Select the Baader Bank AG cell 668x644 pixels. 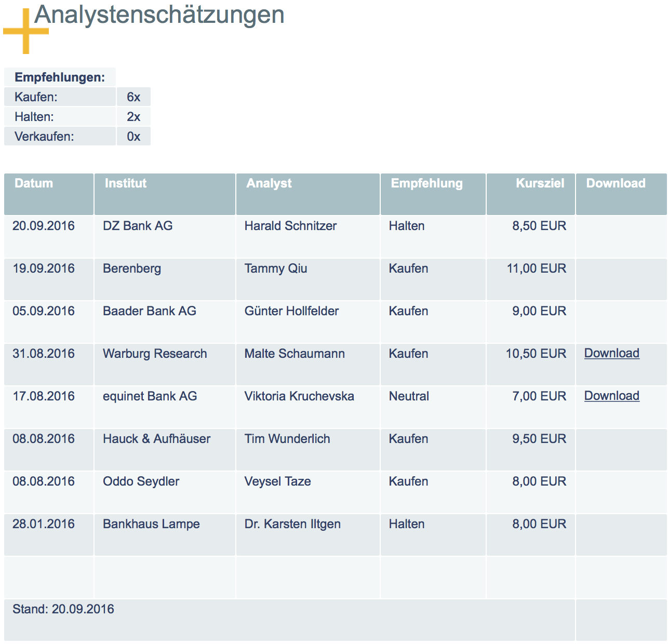pyautogui.click(x=150, y=311)
